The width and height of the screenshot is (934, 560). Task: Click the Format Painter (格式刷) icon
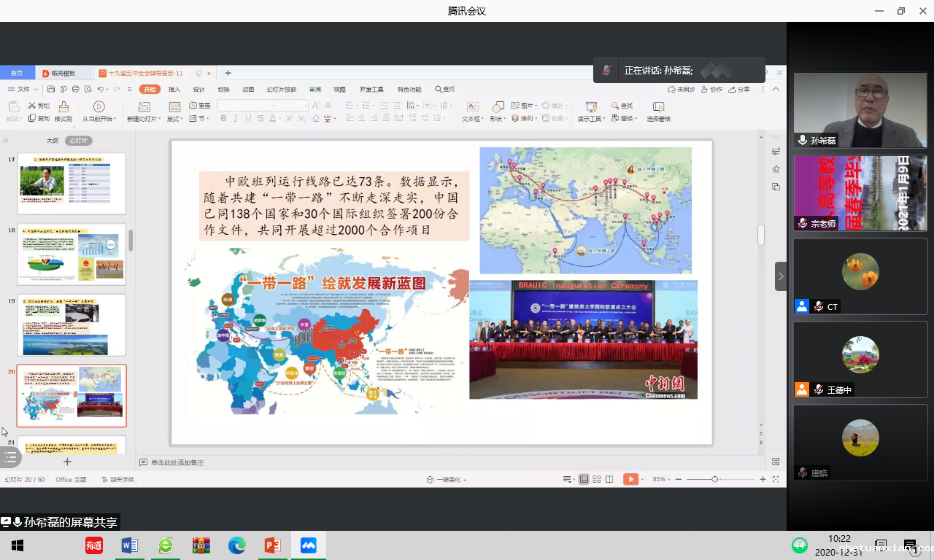tap(63, 107)
